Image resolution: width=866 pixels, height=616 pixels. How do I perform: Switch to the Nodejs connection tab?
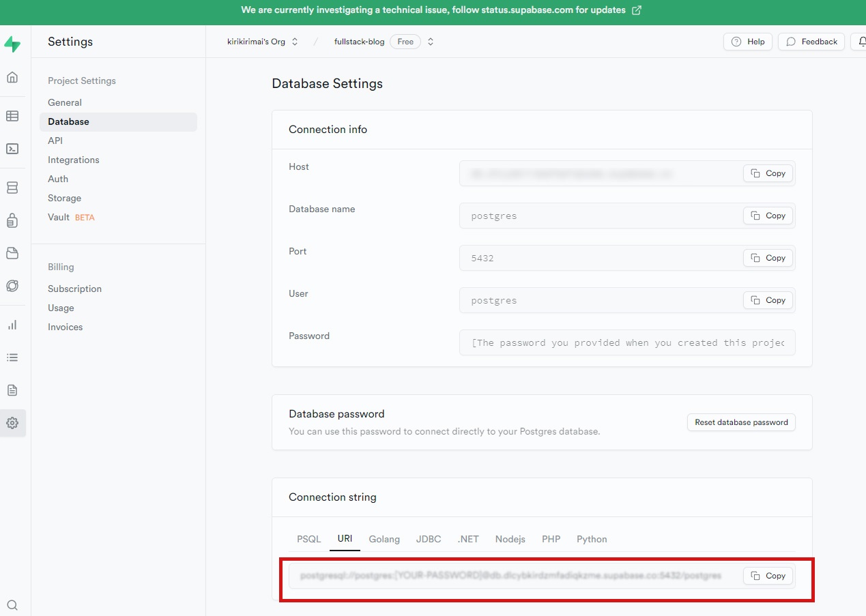point(510,539)
